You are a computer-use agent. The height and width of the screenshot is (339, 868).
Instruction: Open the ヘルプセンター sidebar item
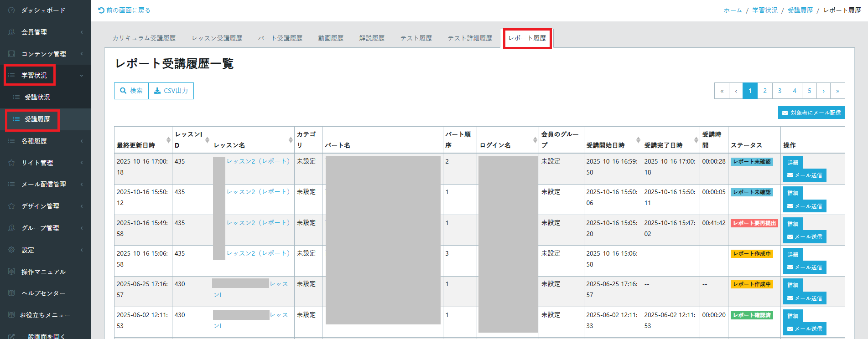(x=43, y=293)
